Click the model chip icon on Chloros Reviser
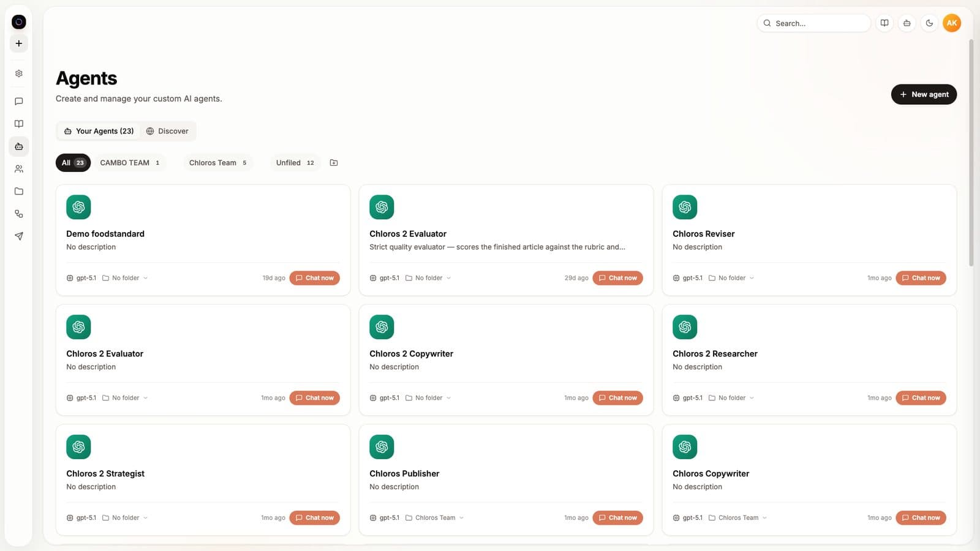This screenshot has height=551, width=980. pos(676,278)
